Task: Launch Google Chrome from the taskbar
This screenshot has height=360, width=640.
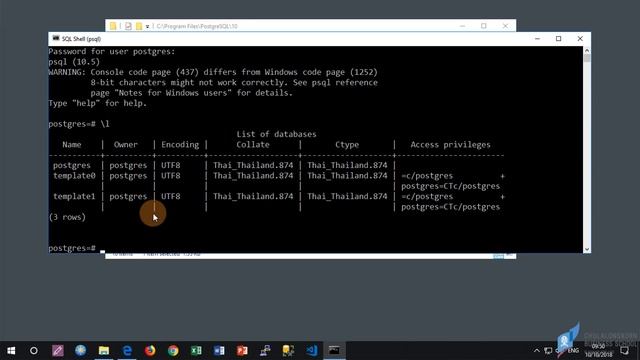Action: [173, 351]
